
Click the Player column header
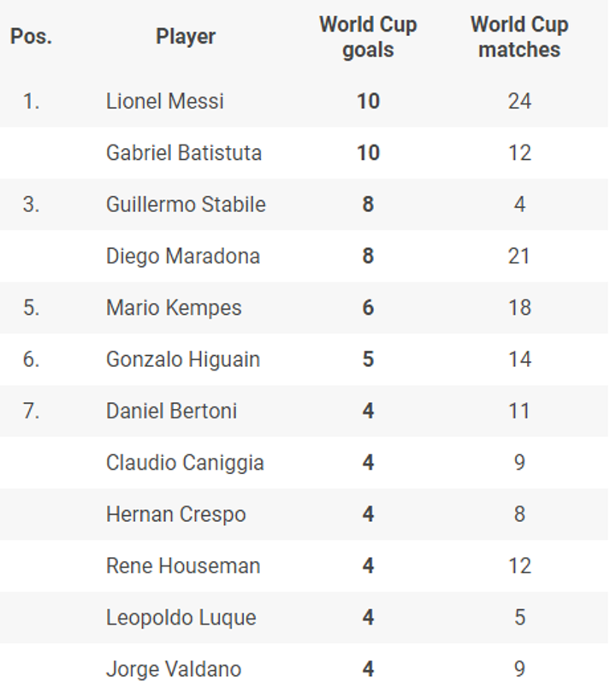(x=186, y=37)
